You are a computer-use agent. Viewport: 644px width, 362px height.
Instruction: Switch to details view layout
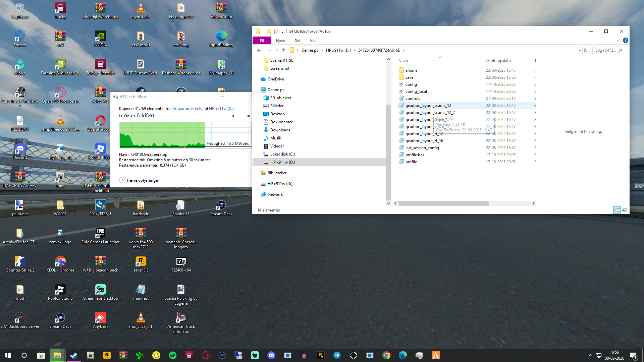(x=617, y=210)
